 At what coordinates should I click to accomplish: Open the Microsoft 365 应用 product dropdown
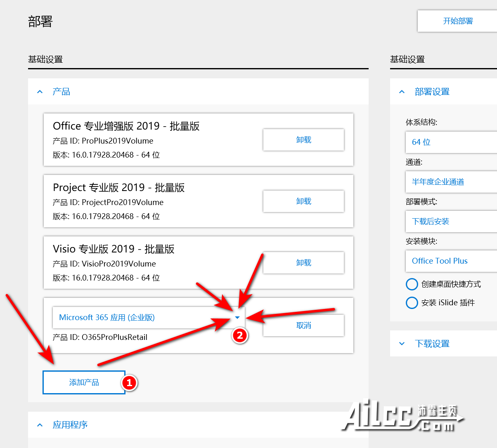[x=149, y=318]
